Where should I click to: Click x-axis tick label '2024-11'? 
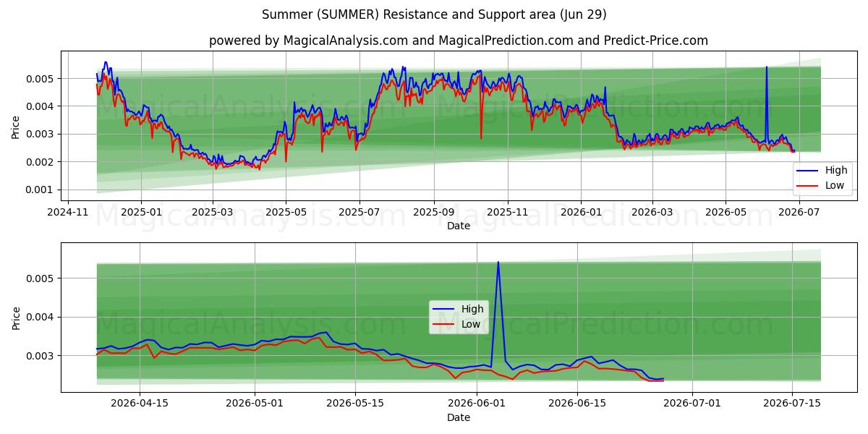(69, 212)
